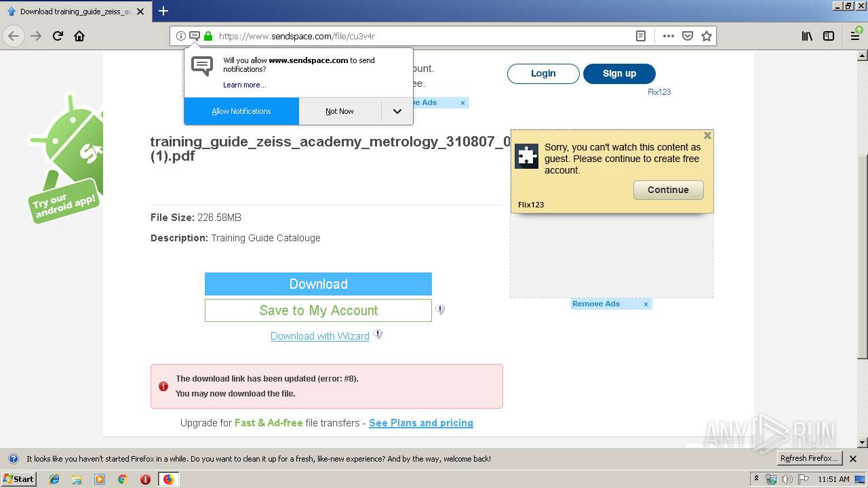The image size is (868, 488).
Task: Launch Internet Explorer from taskbar
Action: point(54,479)
